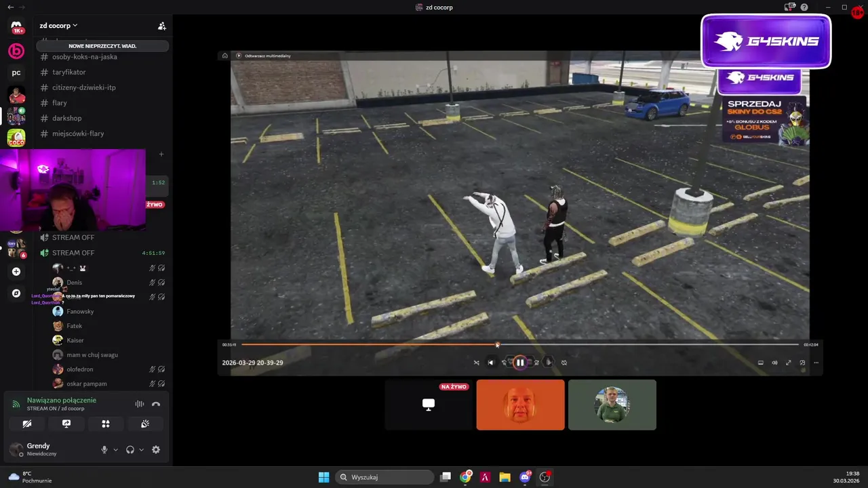This screenshot has height=488, width=868.
Task: Click the invite people icon
Action: [x=161, y=26]
